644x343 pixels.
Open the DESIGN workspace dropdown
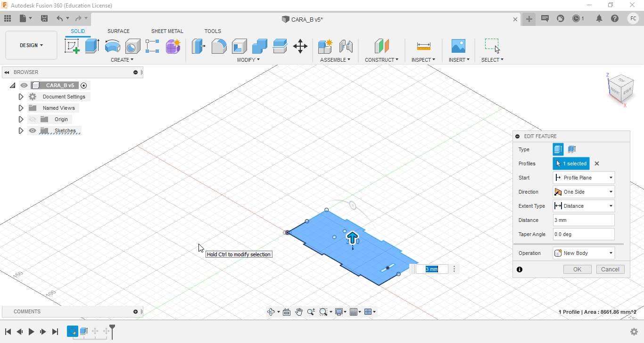pos(32,45)
